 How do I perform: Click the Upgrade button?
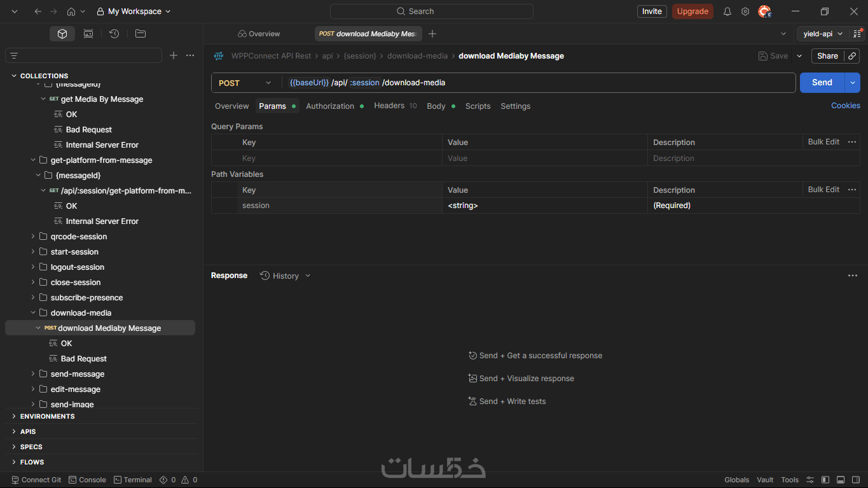[x=692, y=11]
